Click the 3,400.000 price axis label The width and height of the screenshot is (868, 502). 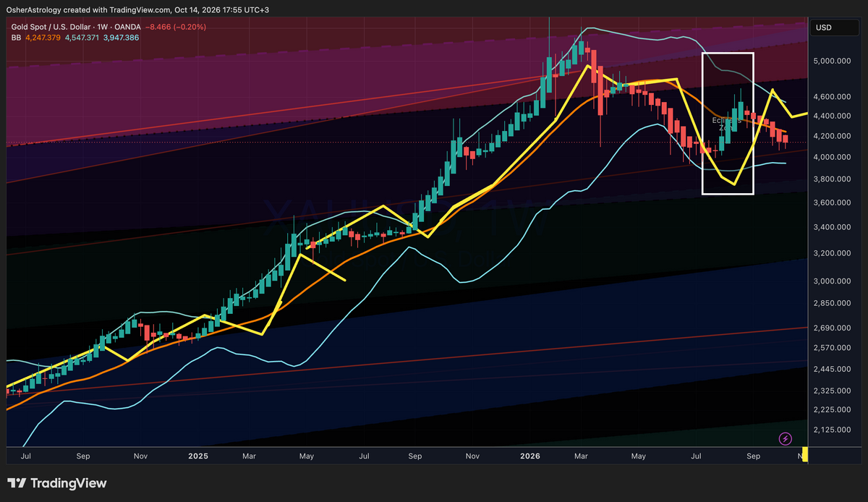click(x=830, y=227)
